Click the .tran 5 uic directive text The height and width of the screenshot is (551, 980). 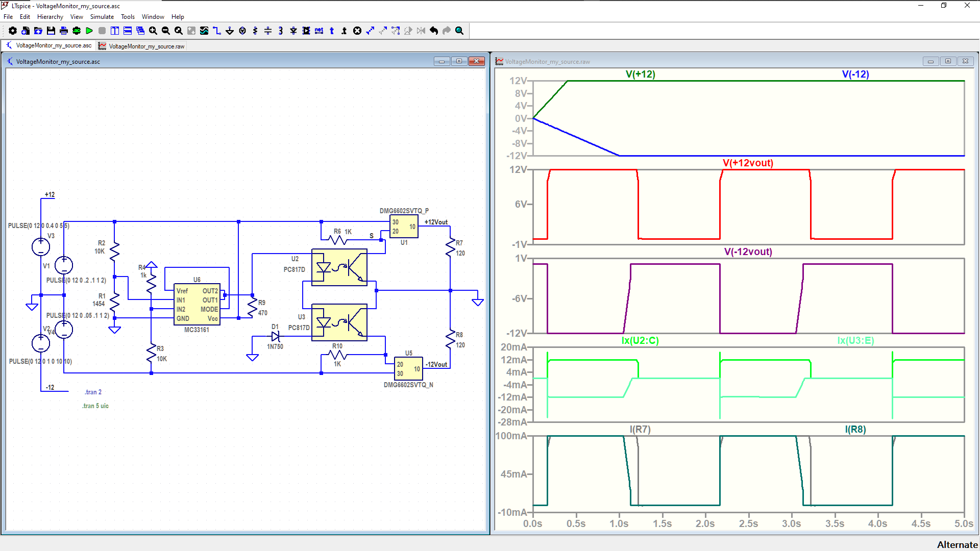95,406
